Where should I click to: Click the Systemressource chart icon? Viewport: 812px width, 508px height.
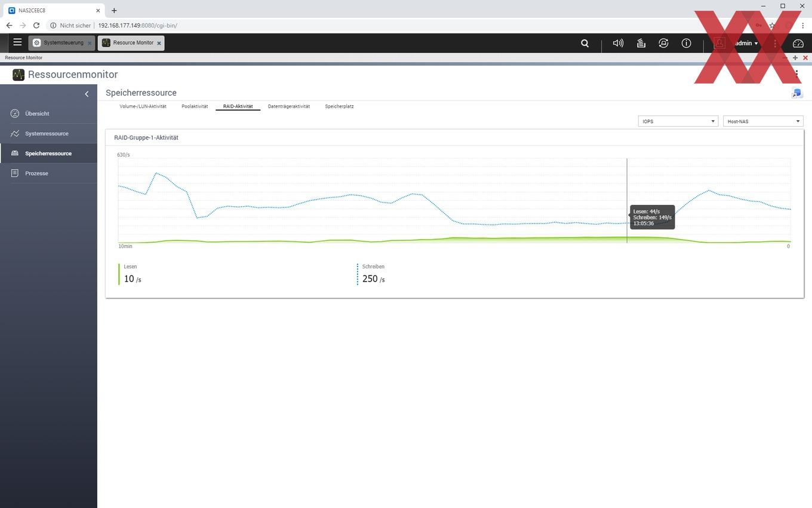coord(15,133)
